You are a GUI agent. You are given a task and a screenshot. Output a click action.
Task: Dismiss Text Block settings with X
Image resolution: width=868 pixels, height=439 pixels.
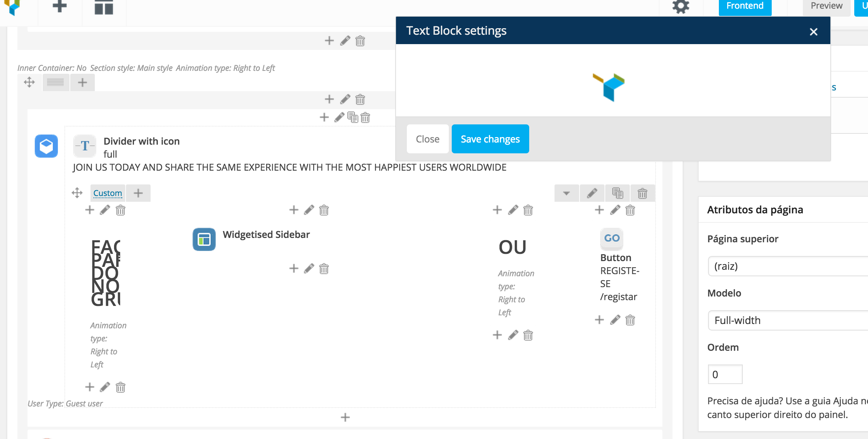(814, 32)
